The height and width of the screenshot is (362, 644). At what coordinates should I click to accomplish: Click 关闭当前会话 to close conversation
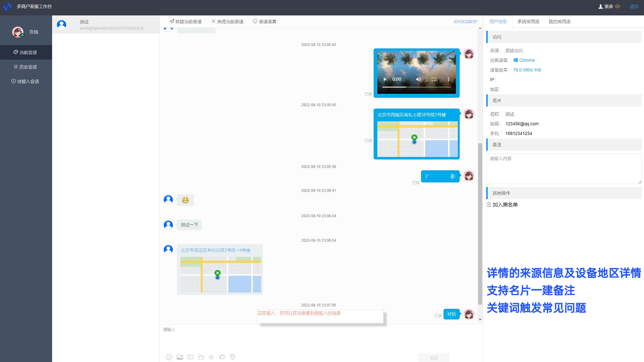tap(227, 21)
